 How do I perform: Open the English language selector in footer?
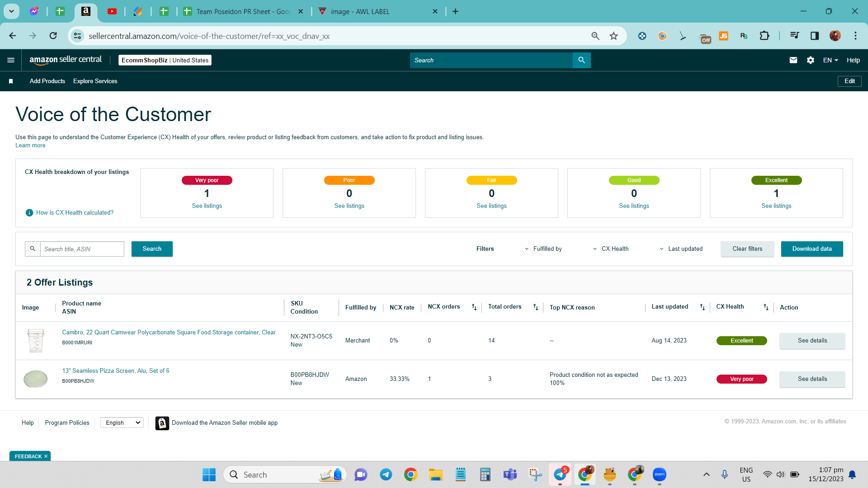[x=122, y=423]
